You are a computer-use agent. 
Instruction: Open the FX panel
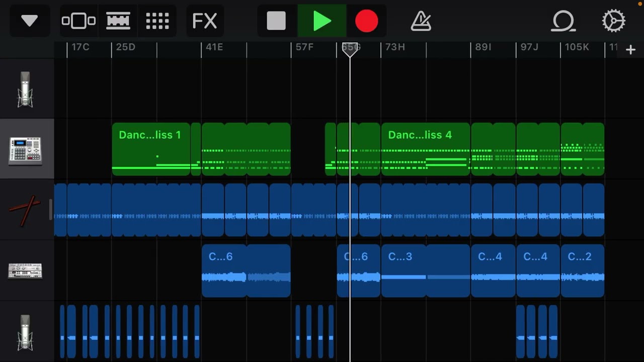click(205, 21)
